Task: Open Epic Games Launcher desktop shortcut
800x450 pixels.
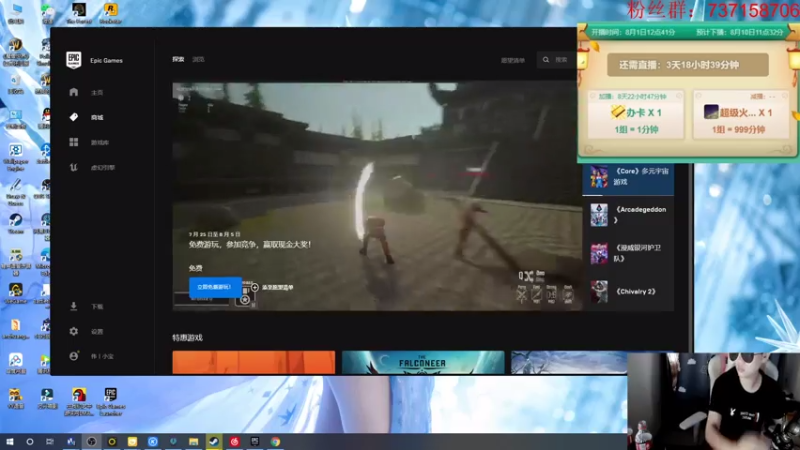Action: point(111,401)
